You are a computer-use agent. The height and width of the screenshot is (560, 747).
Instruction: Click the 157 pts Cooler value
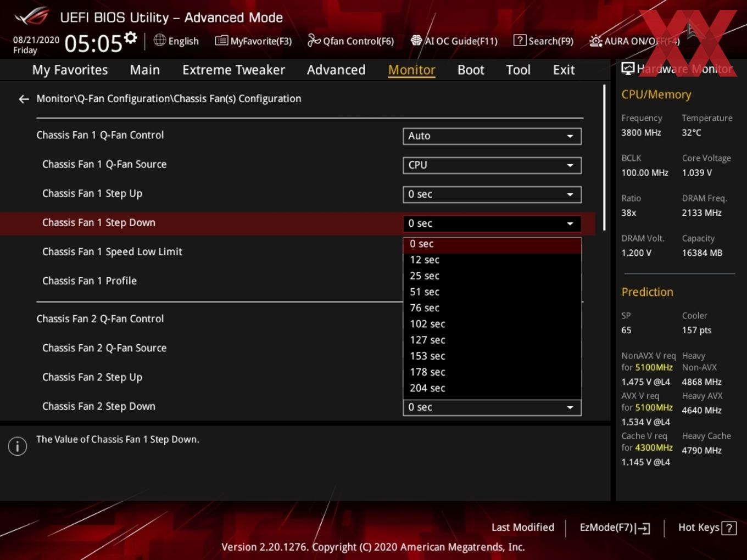click(696, 331)
